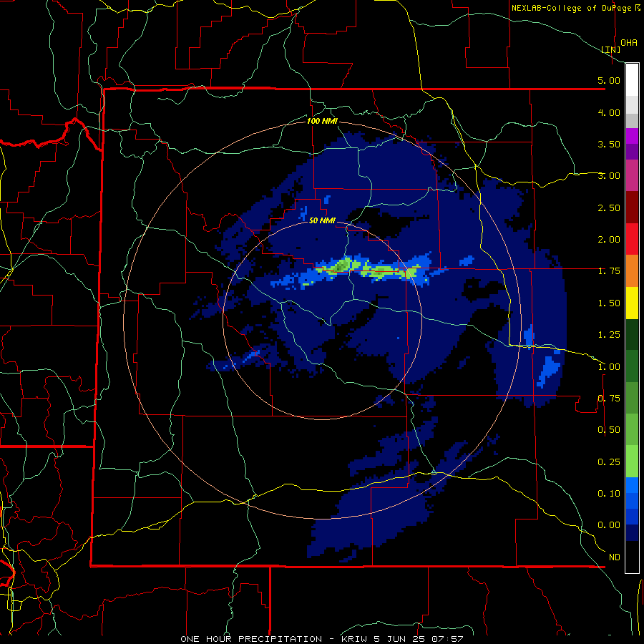Click the 0.50 legend value

609,430
